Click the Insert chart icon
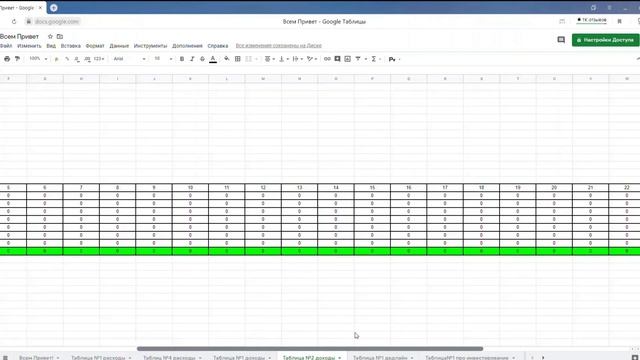Viewport: 640px width, 360px height. click(347, 59)
